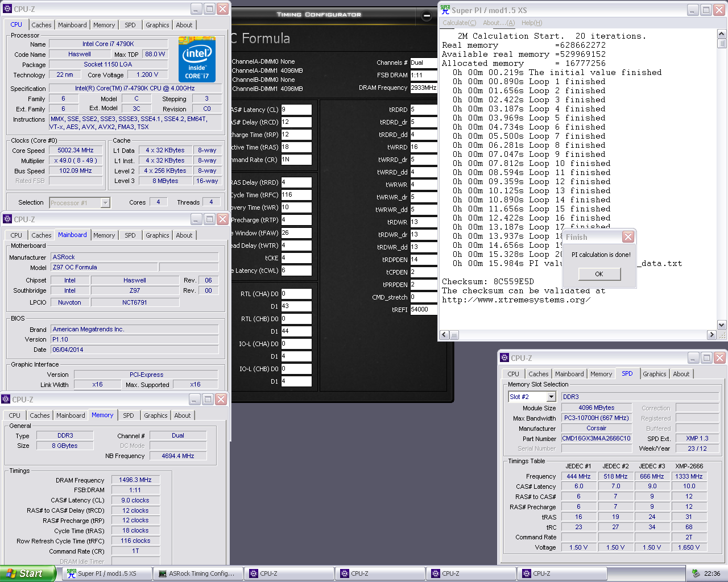The height and width of the screenshot is (582, 728).
Task: Click the NB Frequency value 4694.4 MHz
Action: click(178, 456)
